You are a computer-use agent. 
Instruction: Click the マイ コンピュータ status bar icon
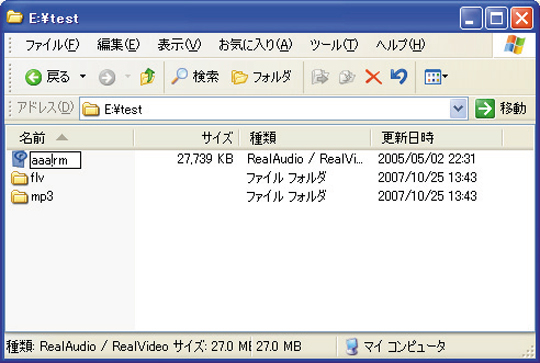pos(352,346)
